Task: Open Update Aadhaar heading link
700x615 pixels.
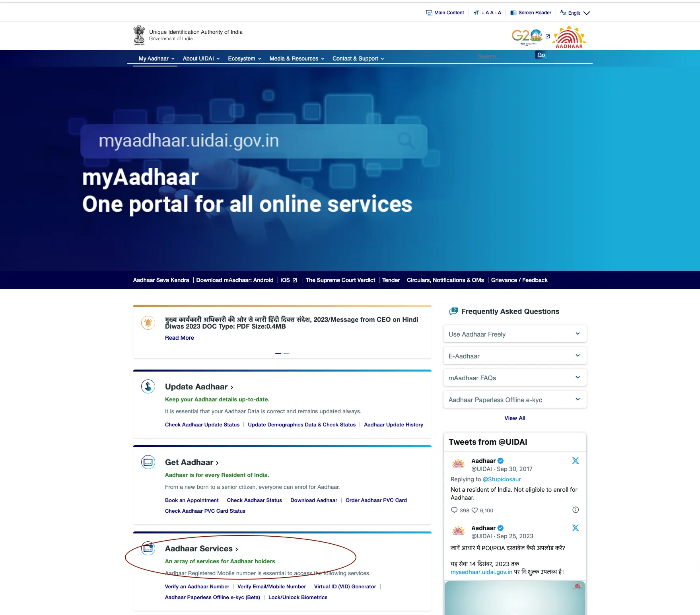Action: click(199, 387)
